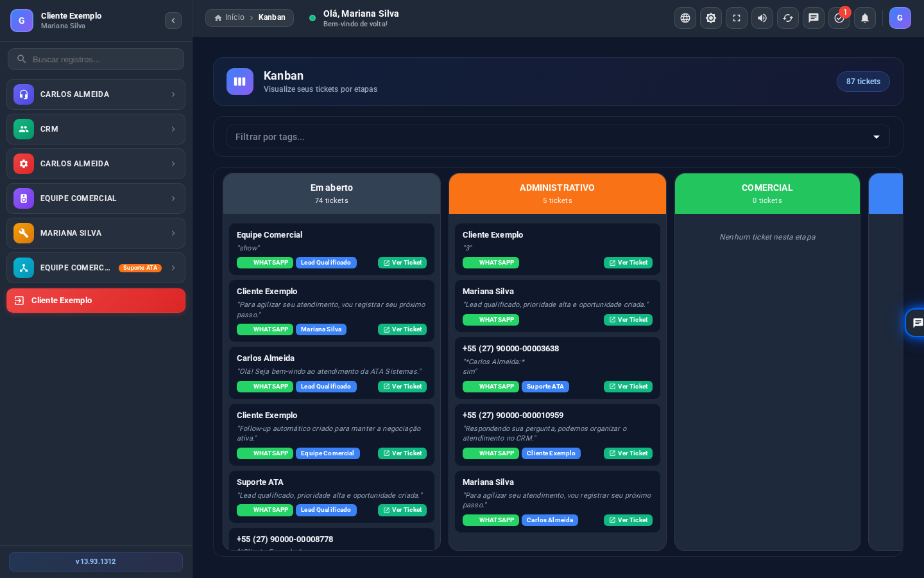Viewport: 924px width, 578px height.
Task: Enter fullscreen mode via the top bar icon
Action: point(737,18)
